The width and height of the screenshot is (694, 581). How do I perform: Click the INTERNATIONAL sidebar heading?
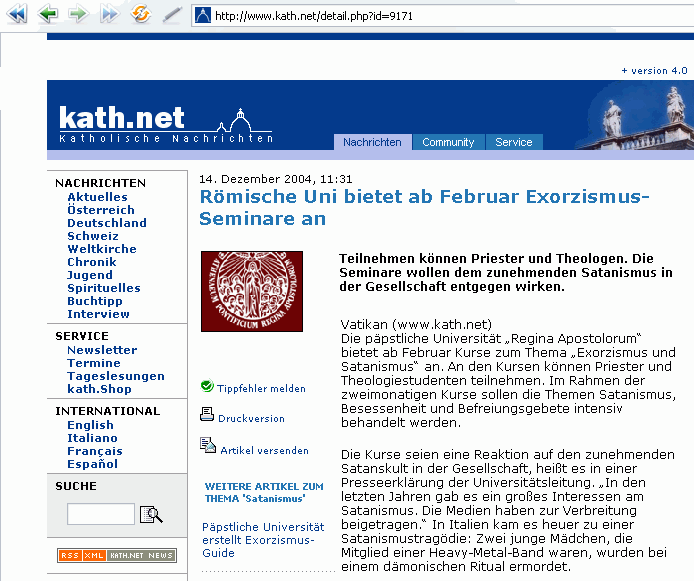point(108,411)
